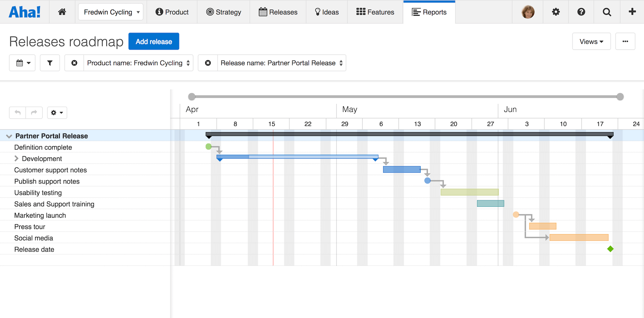Switch to the Reports tab
644x318 pixels.
pyautogui.click(x=429, y=12)
